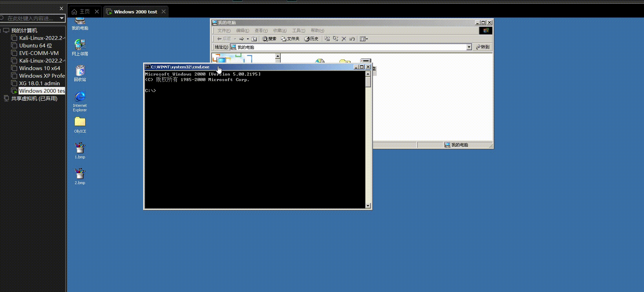This screenshot has height=292, width=644.
Task: Close the VM library sidebar panel
Action: click(x=61, y=9)
